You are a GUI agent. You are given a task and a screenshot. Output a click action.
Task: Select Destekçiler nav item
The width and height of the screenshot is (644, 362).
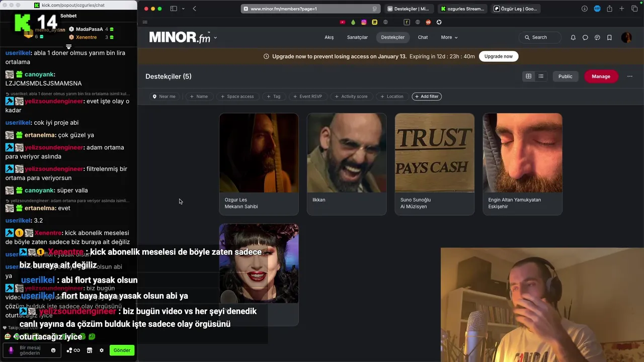coord(393,37)
